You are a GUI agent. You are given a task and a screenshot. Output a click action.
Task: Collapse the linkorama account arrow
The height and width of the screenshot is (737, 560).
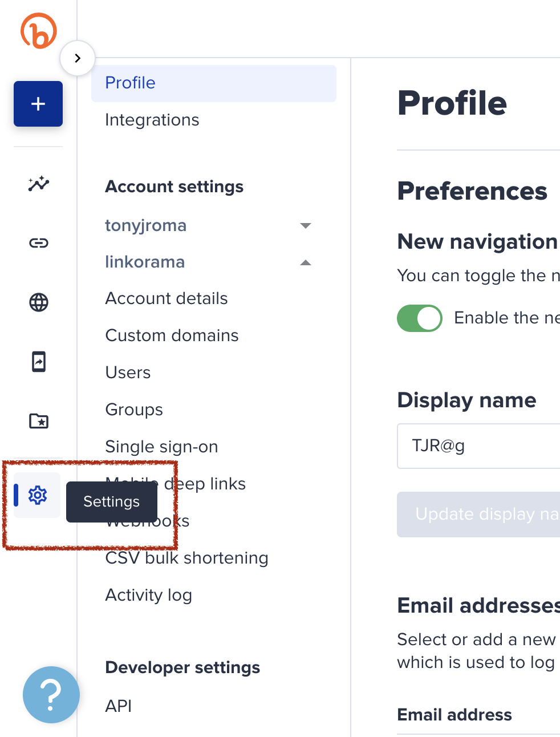click(x=306, y=262)
